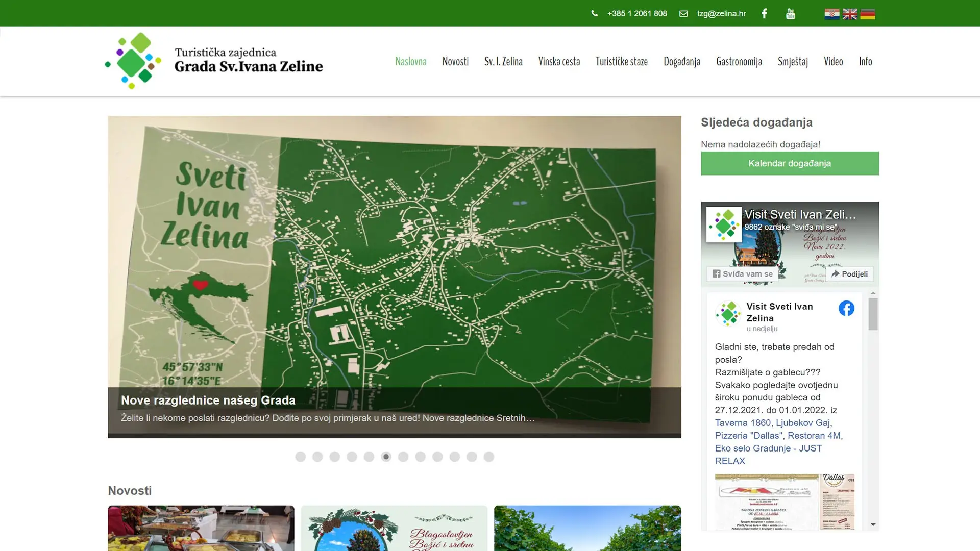
Task: Open the Video menu item
Action: click(833, 62)
